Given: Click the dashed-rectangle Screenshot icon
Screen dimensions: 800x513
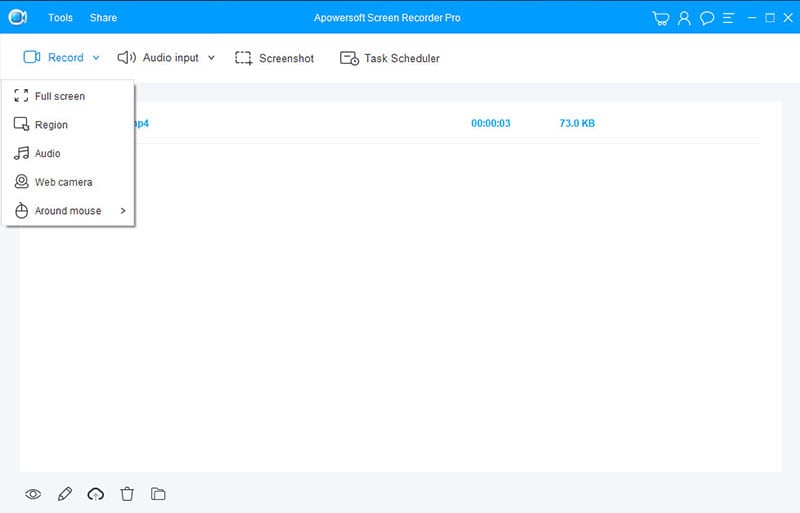Looking at the screenshot, I should (243, 58).
